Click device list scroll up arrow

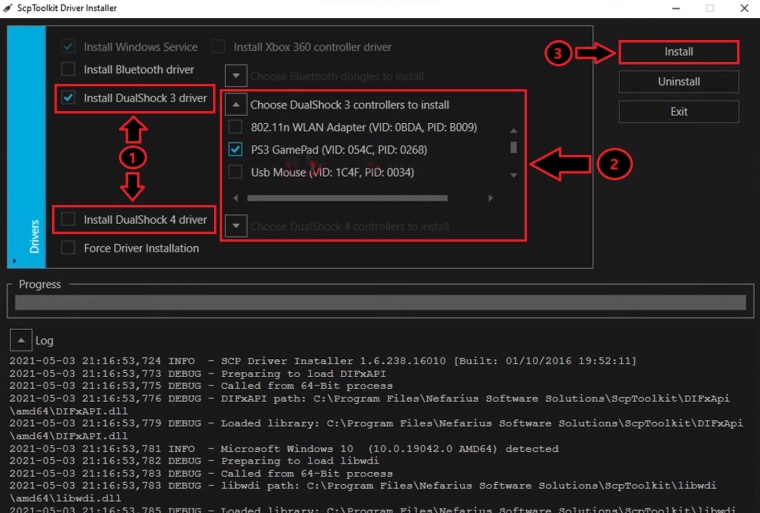[x=514, y=131]
